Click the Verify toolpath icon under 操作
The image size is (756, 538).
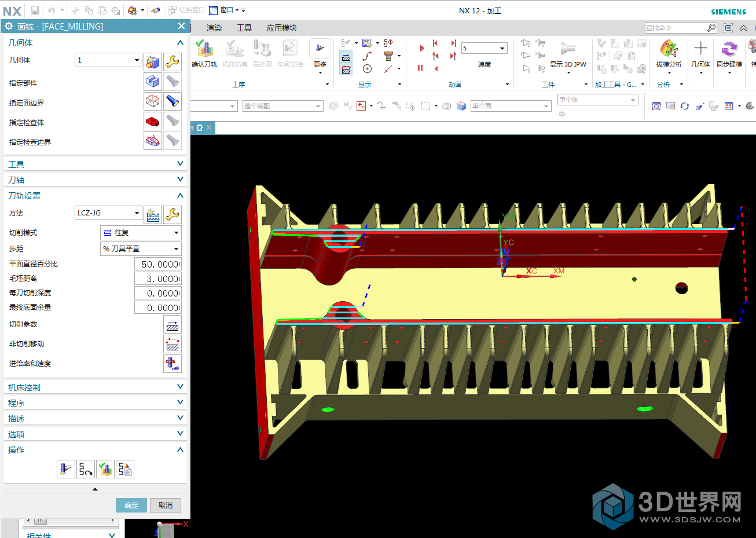point(105,469)
